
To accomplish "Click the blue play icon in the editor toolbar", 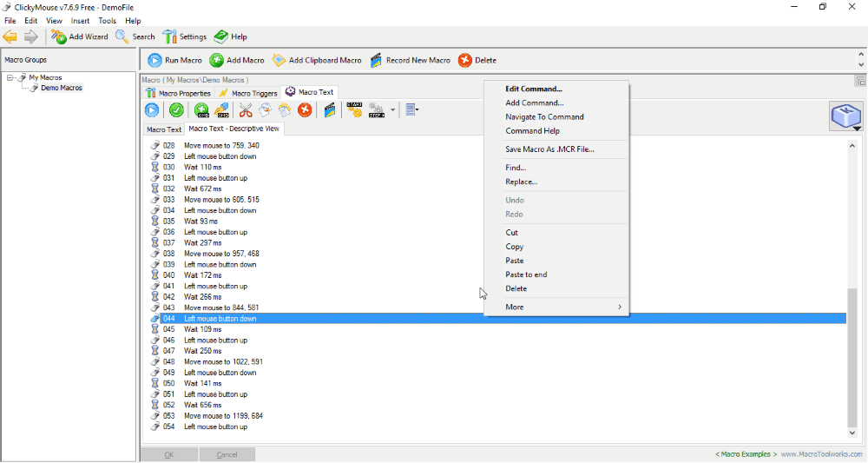I will [x=152, y=110].
